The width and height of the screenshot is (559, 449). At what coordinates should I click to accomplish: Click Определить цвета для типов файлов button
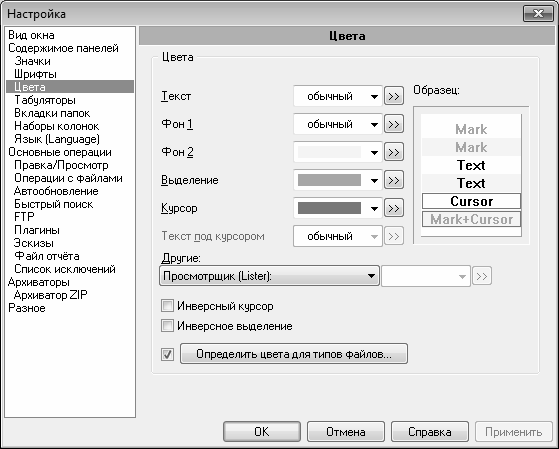click(x=294, y=354)
